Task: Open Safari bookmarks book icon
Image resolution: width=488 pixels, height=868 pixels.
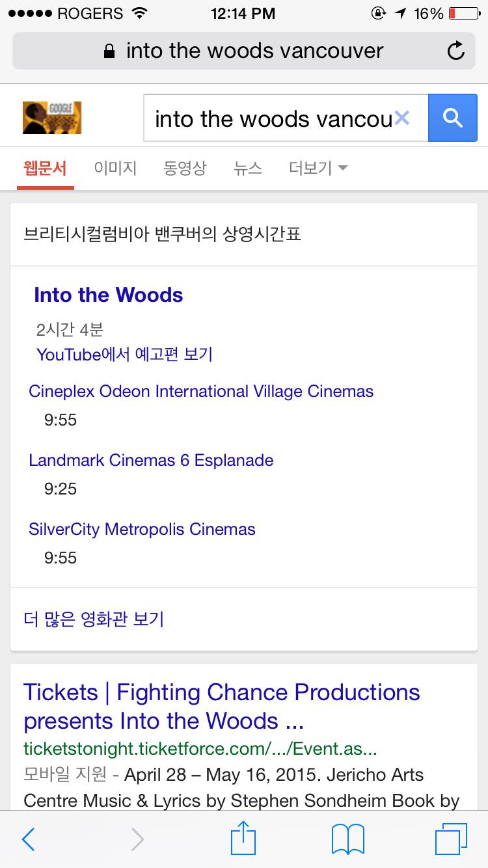Action: [348, 839]
